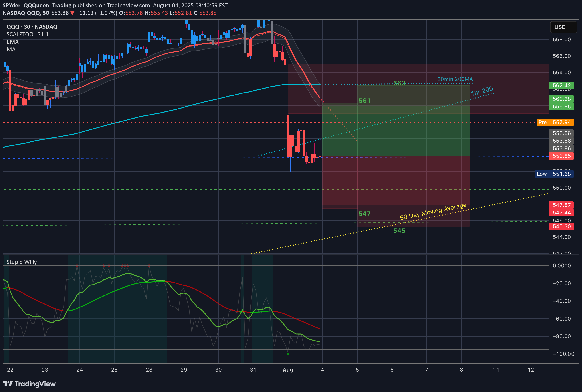Select the 545 stop annotation

tap(399, 231)
